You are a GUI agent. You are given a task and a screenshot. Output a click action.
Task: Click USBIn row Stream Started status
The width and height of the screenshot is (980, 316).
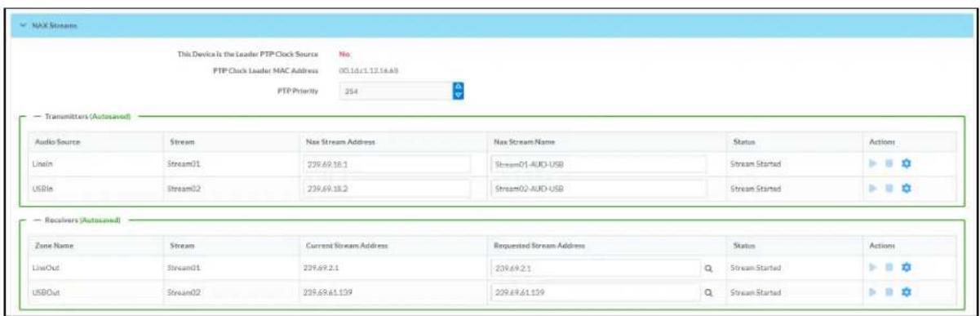tap(755, 188)
